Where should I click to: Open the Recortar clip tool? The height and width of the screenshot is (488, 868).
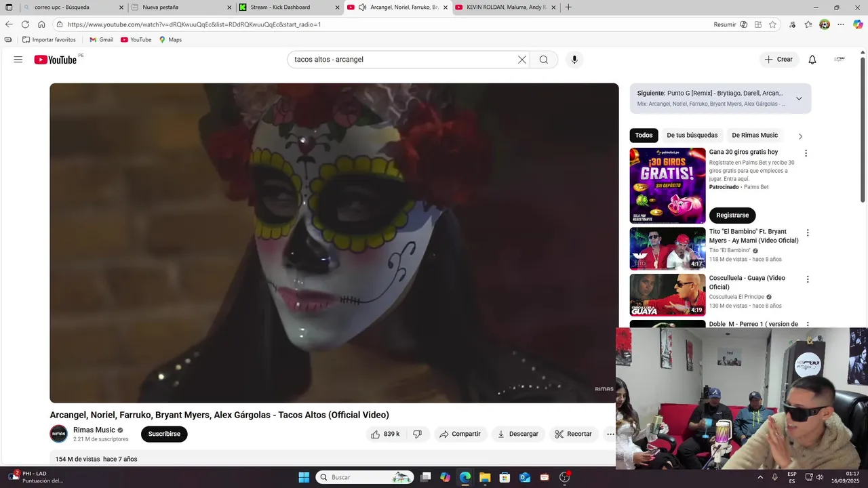click(x=573, y=434)
